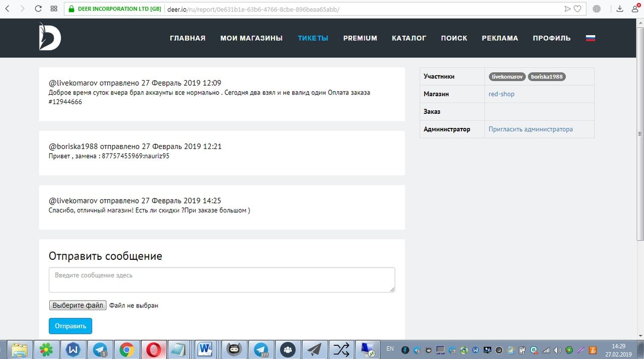Switch language via the Russian flag icon

click(x=591, y=38)
